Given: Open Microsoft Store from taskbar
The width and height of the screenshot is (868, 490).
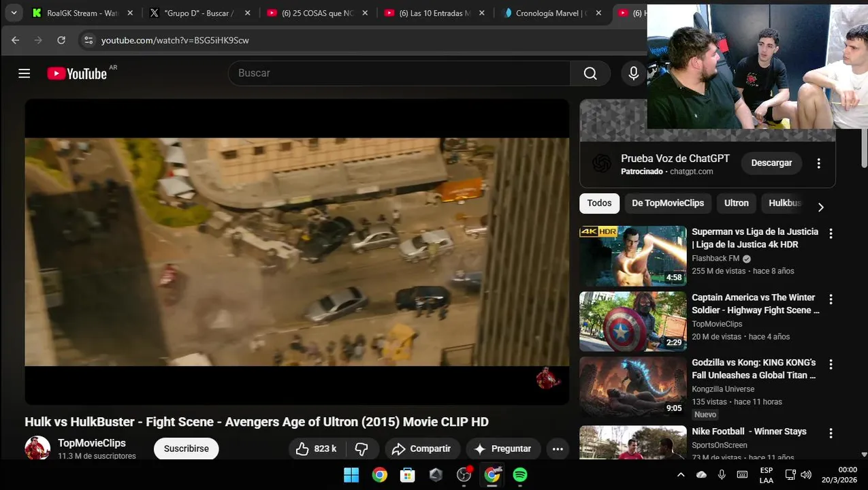Looking at the screenshot, I should [x=408, y=475].
